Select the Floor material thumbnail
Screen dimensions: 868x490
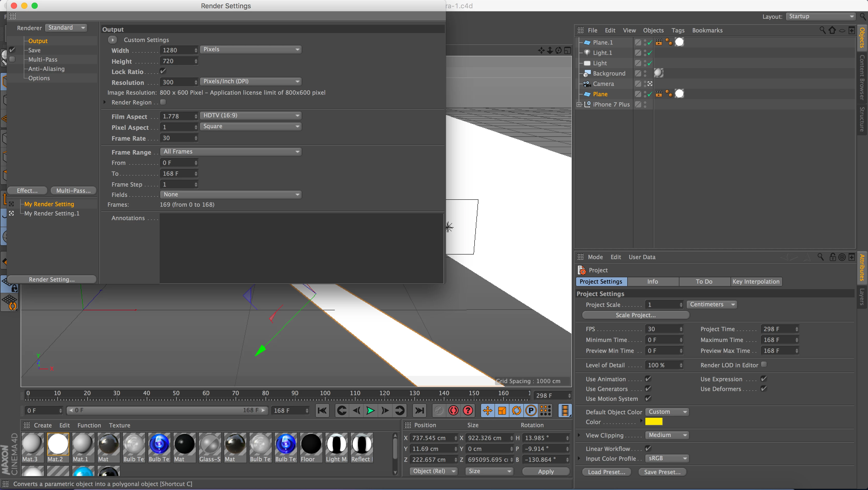pos(311,444)
